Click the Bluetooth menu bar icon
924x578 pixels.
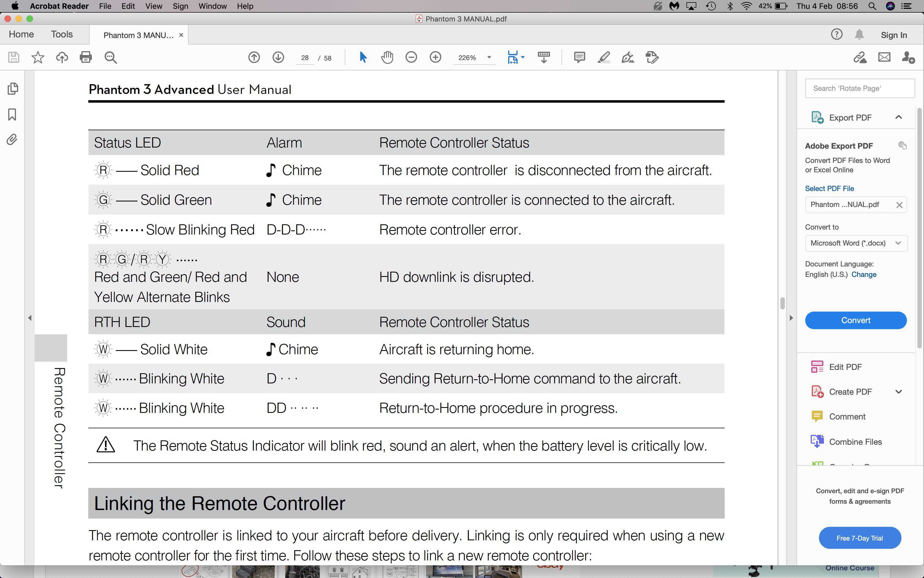730,6
